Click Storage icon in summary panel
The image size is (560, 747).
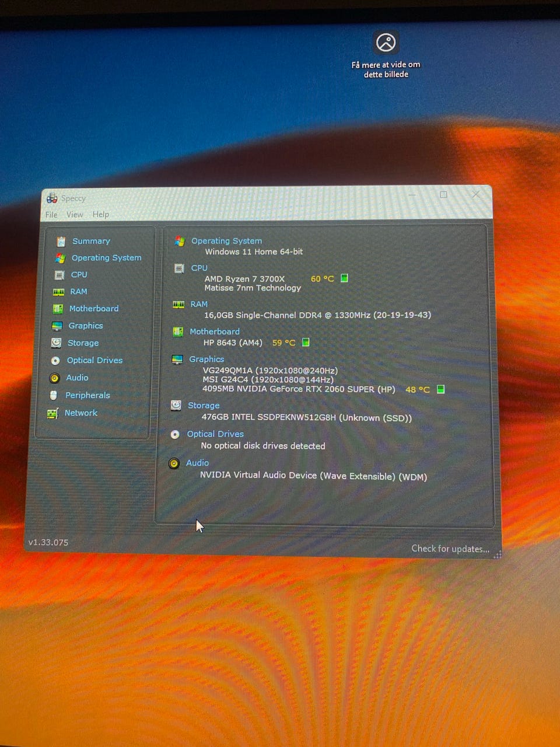[176, 405]
